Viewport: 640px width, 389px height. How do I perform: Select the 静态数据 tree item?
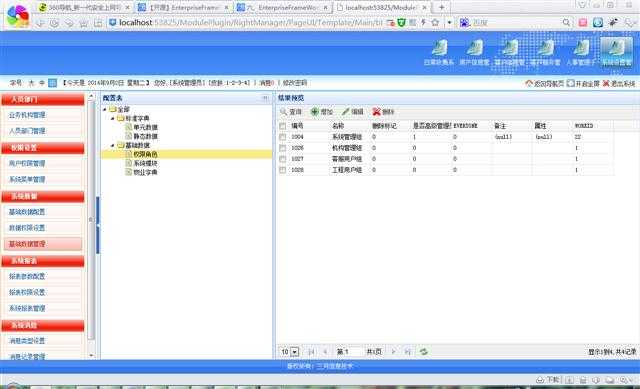click(145, 136)
